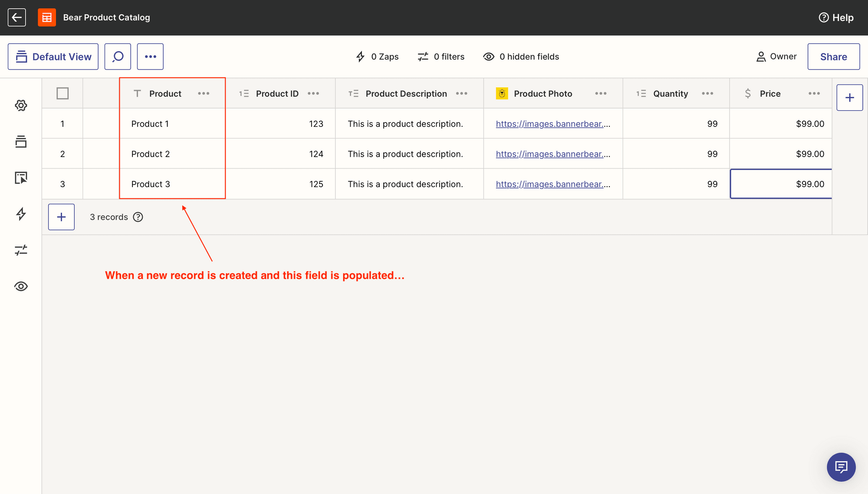The width and height of the screenshot is (868, 494).
Task: Open the Product column options menu
Action: 204,93
